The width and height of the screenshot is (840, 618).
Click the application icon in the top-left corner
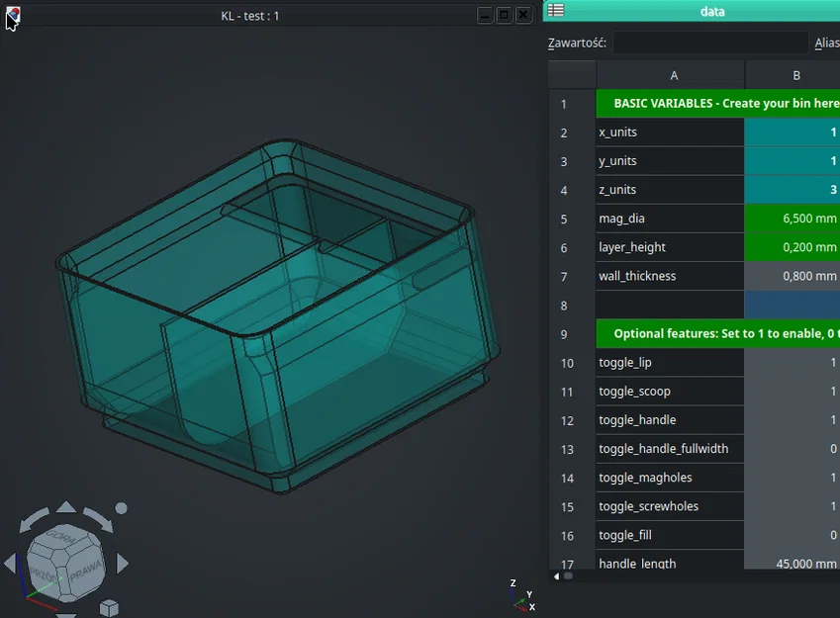coord(12,14)
